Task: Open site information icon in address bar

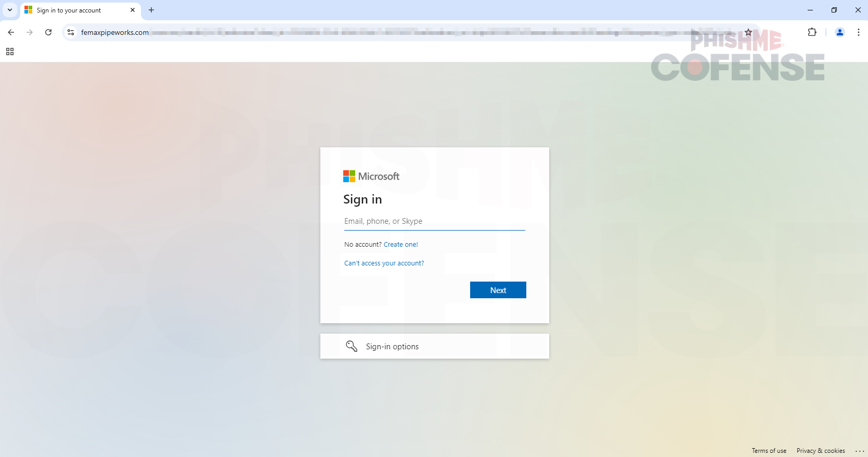Action: [71, 32]
